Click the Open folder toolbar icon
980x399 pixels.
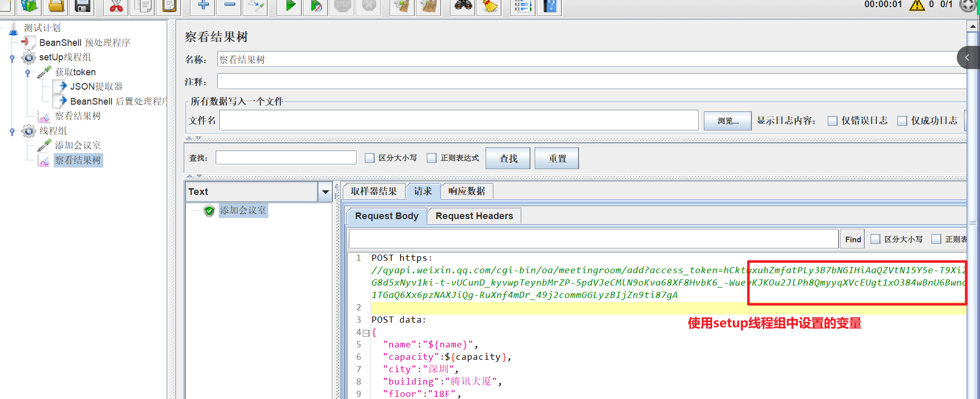pyautogui.click(x=56, y=6)
